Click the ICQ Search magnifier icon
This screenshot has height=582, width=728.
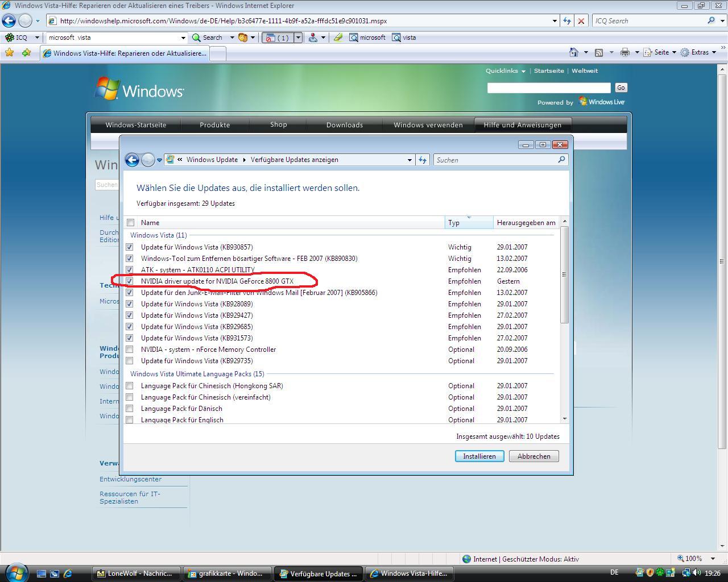coord(711,20)
